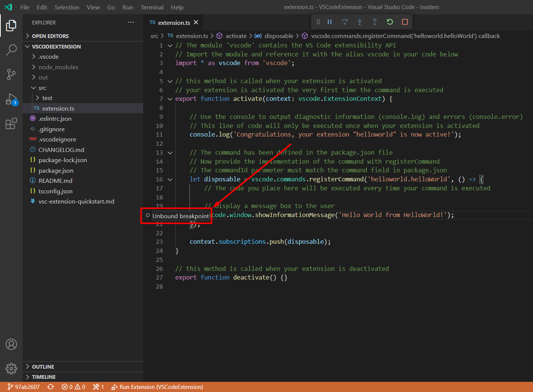The height and width of the screenshot is (392, 533).
Task: Toggle the unbound breakpoint on line 20
Action: 147,216
